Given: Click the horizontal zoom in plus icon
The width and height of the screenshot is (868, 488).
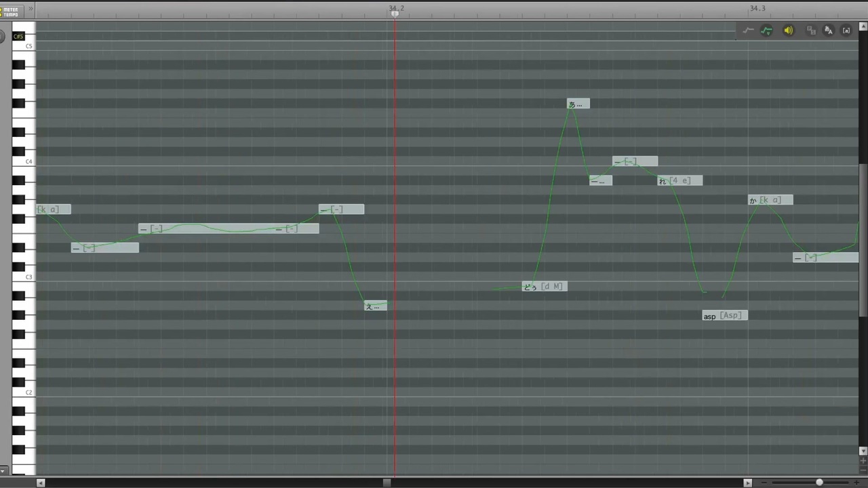Looking at the screenshot, I should (856, 483).
